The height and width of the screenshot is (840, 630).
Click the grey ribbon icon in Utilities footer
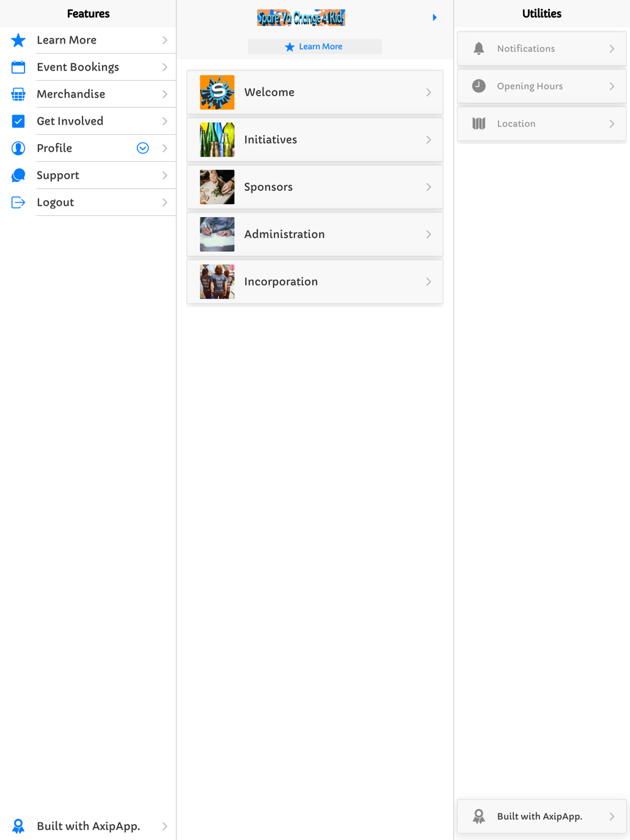[479, 817]
